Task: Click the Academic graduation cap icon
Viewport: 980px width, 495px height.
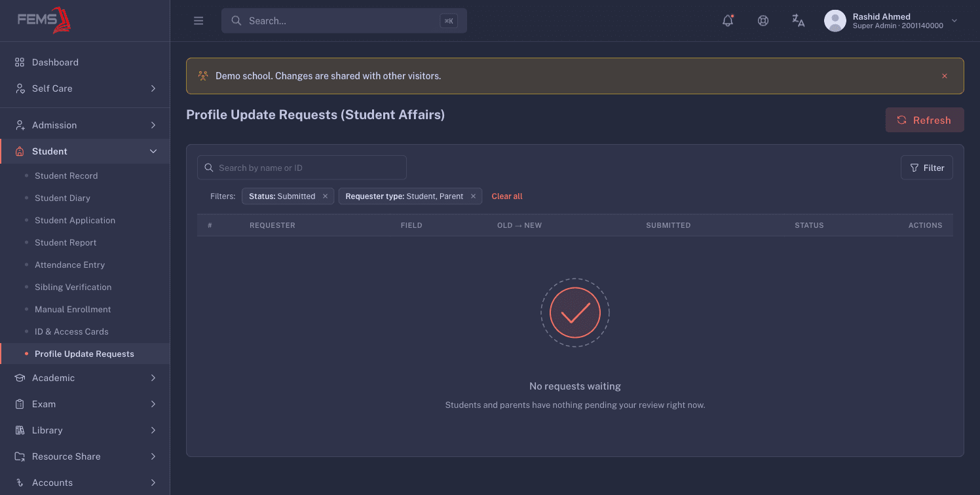Action: coord(20,378)
